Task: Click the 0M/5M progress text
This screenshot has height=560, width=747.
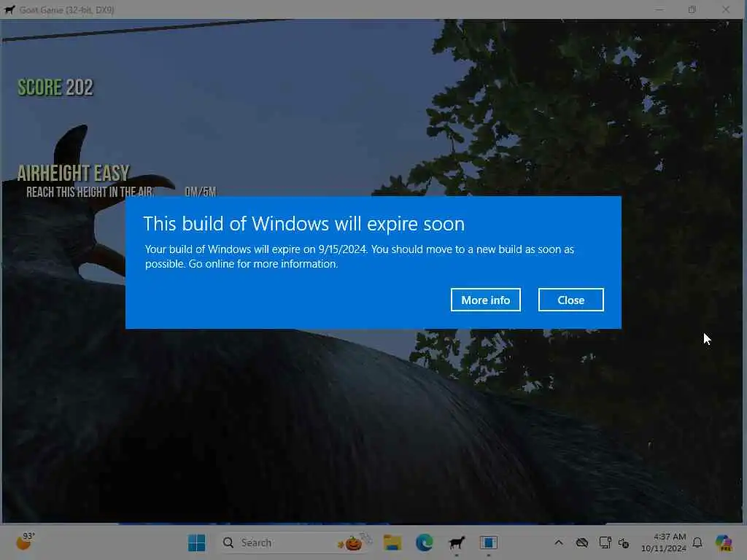Action: point(201,192)
